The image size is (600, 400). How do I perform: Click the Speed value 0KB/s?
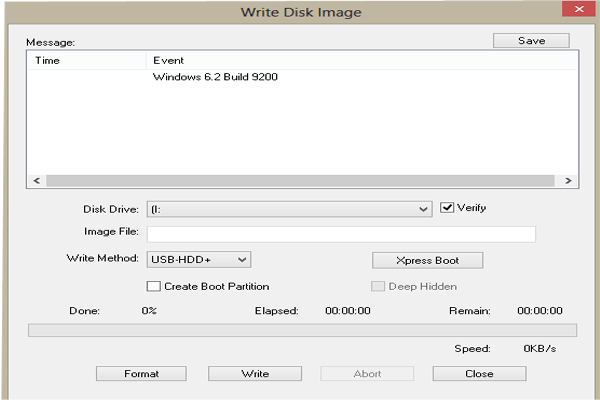coord(540,349)
